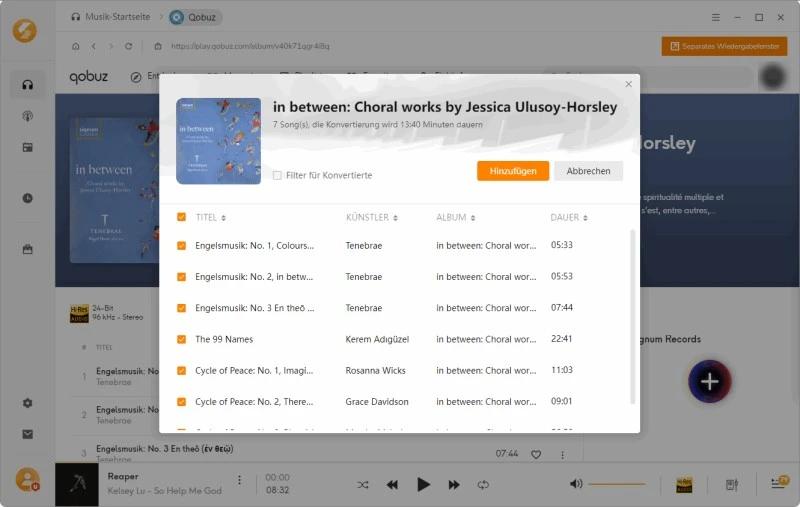Select the Grace Davidson artist cell

tap(377, 402)
